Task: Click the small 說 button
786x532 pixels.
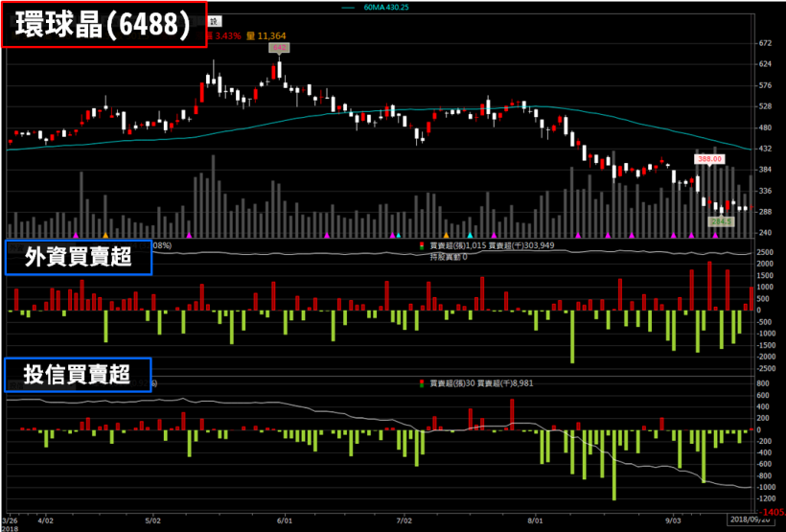Action: (215, 21)
